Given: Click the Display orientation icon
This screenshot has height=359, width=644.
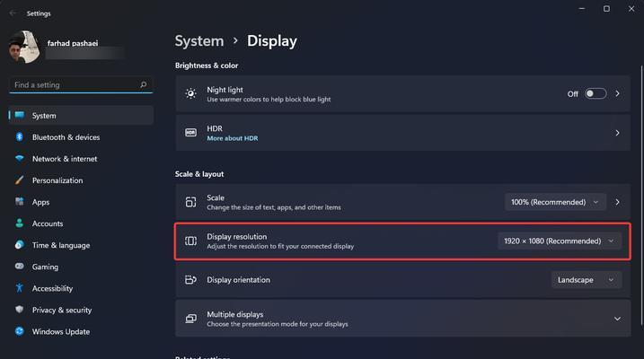Looking at the screenshot, I should click(190, 280).
